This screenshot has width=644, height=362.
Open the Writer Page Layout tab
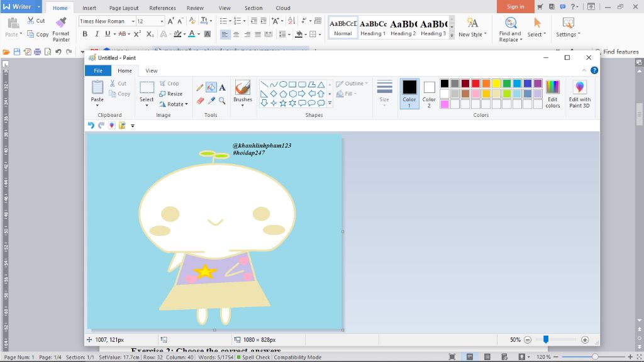pos(124,8)
